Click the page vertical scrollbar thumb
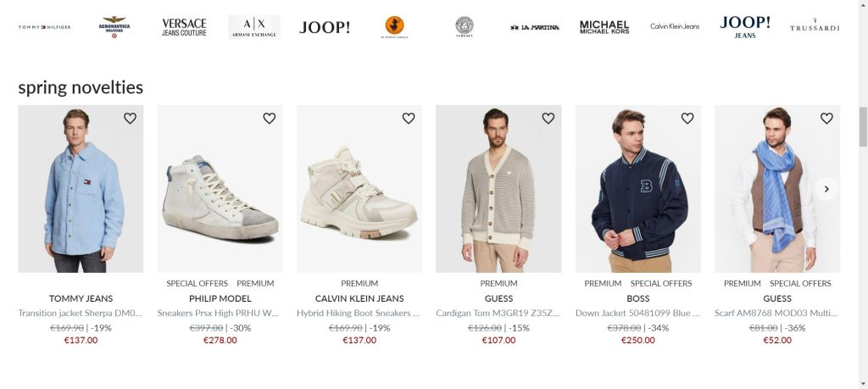 (863, 129)
